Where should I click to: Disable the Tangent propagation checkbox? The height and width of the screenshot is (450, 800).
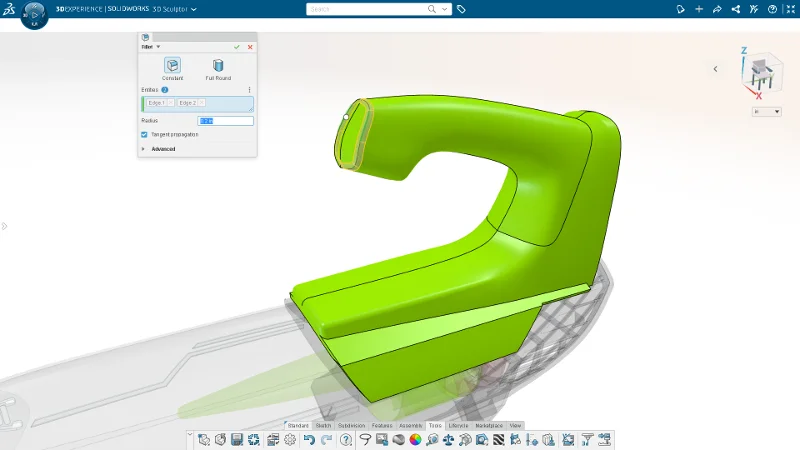(145, 134)
